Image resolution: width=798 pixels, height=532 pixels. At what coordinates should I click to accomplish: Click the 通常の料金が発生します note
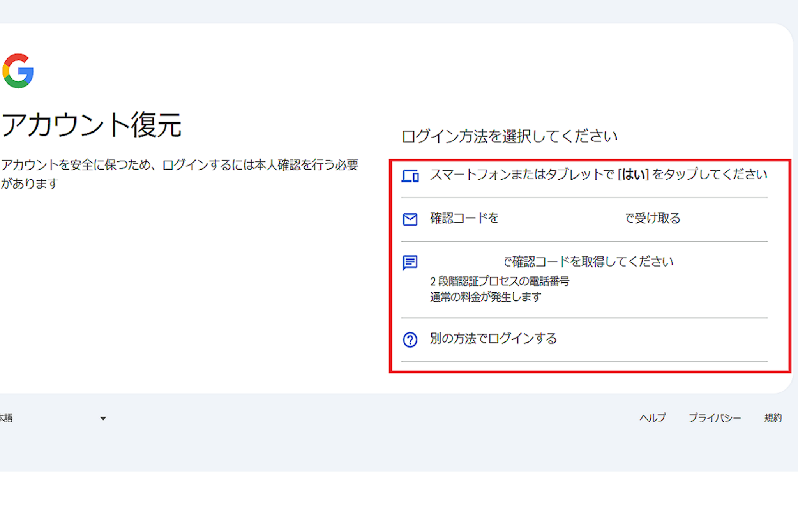coord(486,297)
